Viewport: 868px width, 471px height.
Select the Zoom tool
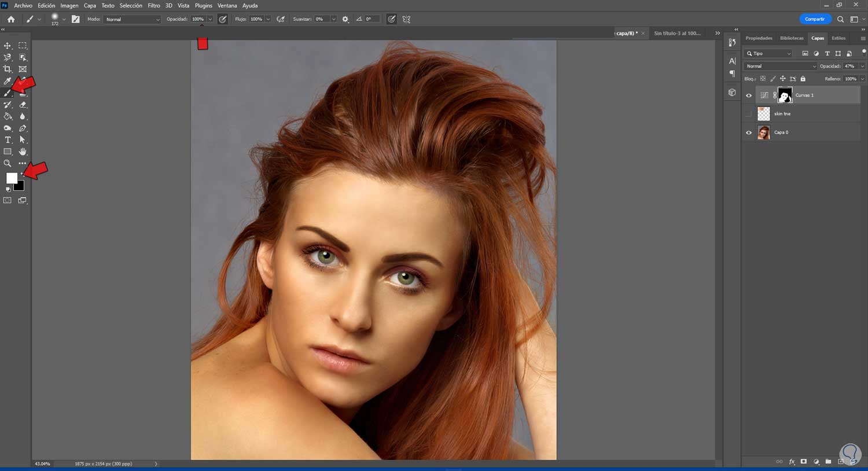point(8,164)
